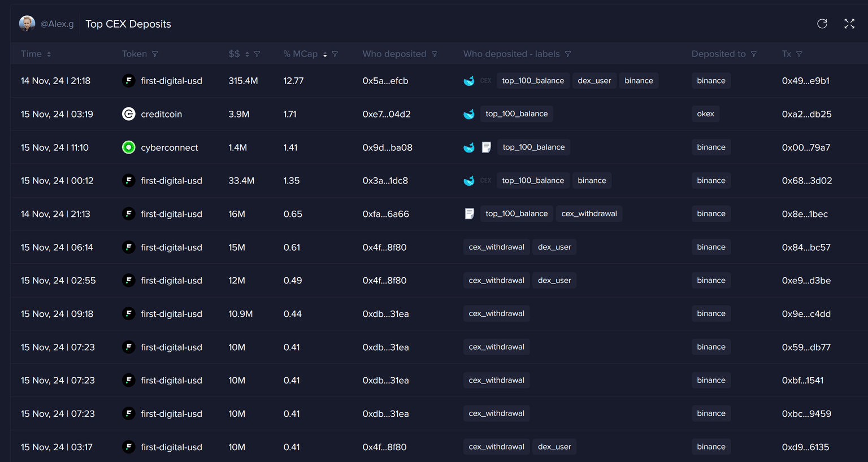This screenshot has height=462, width=868.
Task: Click the @Alex.g username
Action: tap(57, 24)
